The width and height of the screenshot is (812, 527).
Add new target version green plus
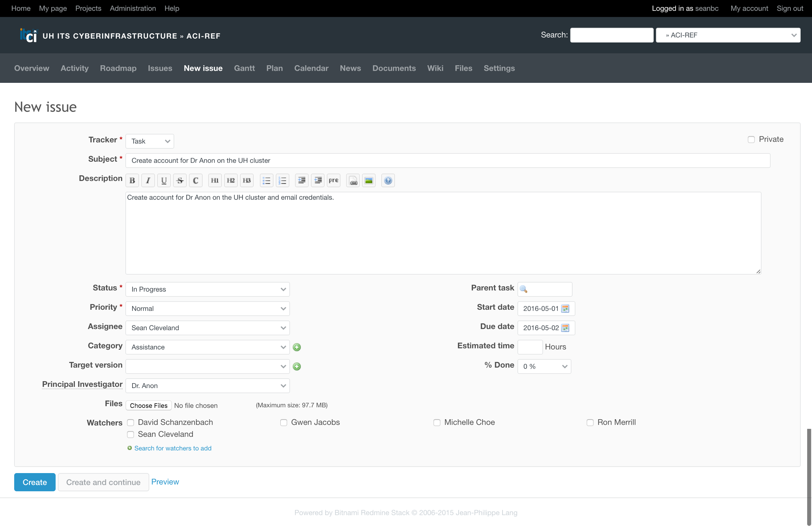[297, 367]
